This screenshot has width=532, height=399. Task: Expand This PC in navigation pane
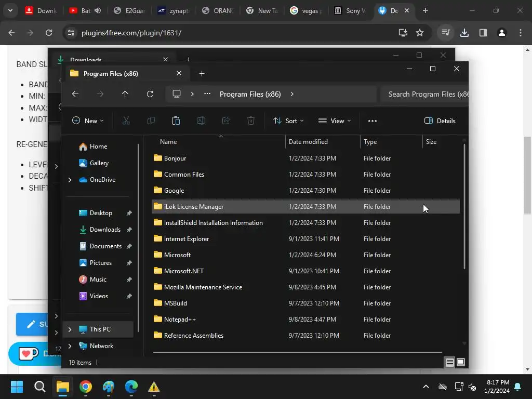point(70,329)
